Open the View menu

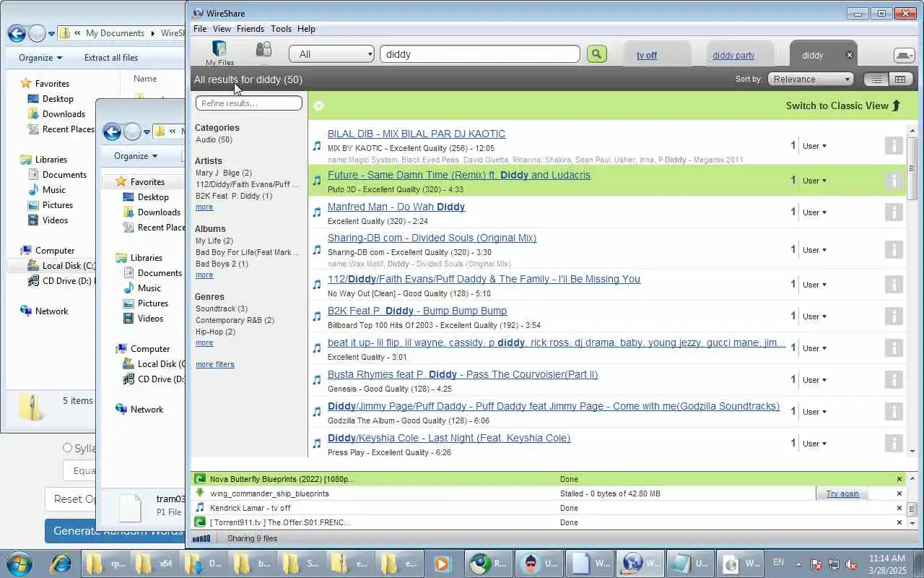222,29
